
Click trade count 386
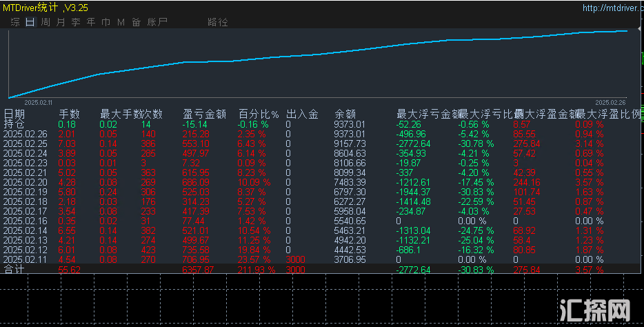click(x=148, y=143)
